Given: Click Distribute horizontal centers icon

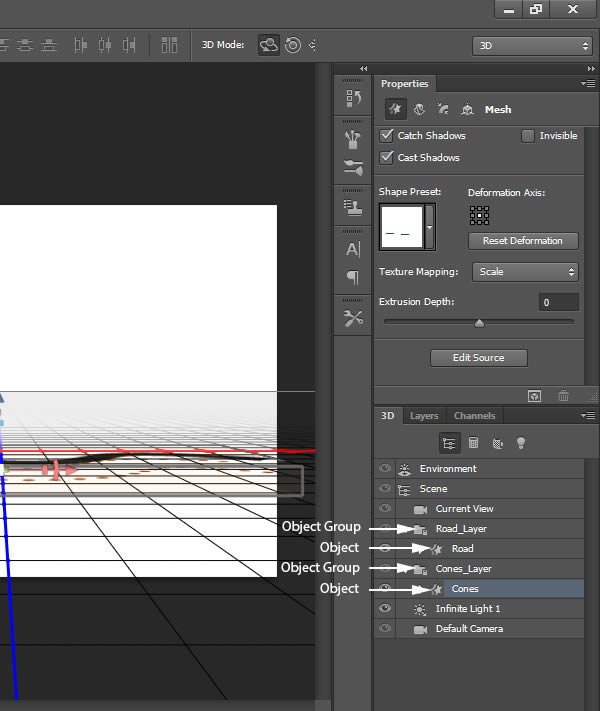Looking at the screenshot, I should point(105,45).
